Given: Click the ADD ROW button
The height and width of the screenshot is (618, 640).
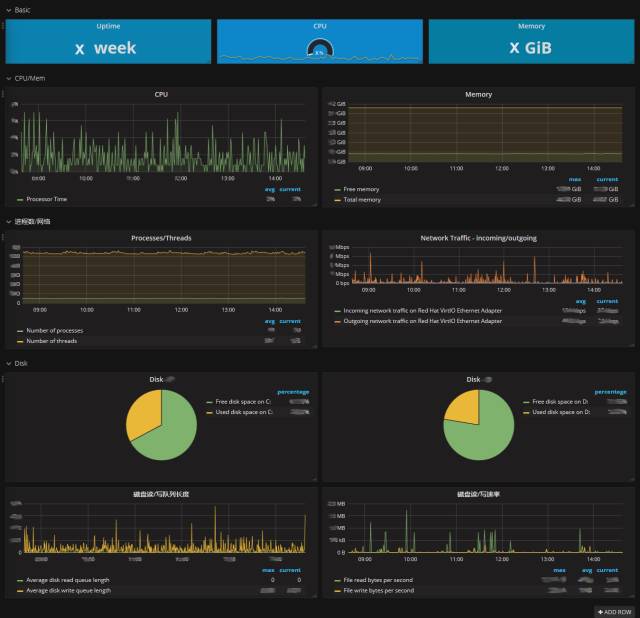Looking at the screenshot, I should pyautogui.click(x=614, y=612).
